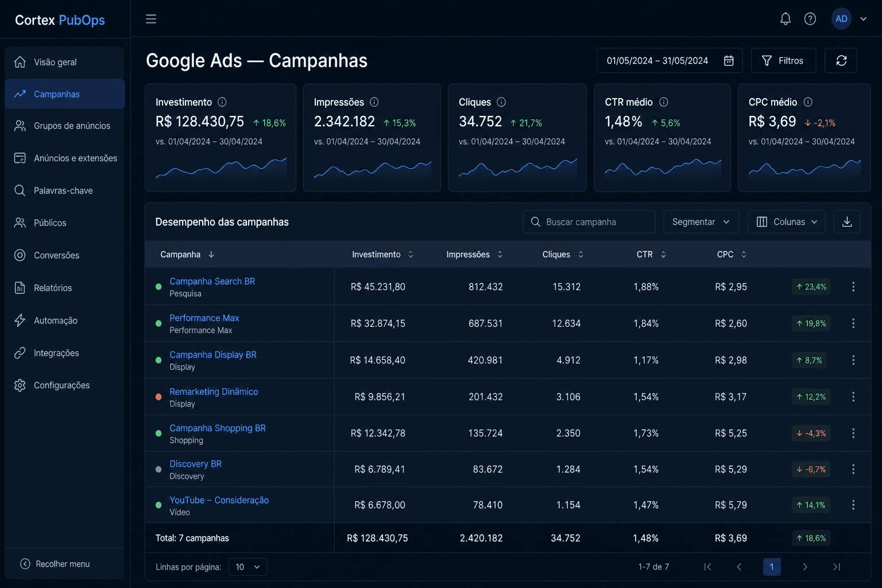Sort by Cliques column
This screenshot has width=882, height=588.
coord(563,254)
